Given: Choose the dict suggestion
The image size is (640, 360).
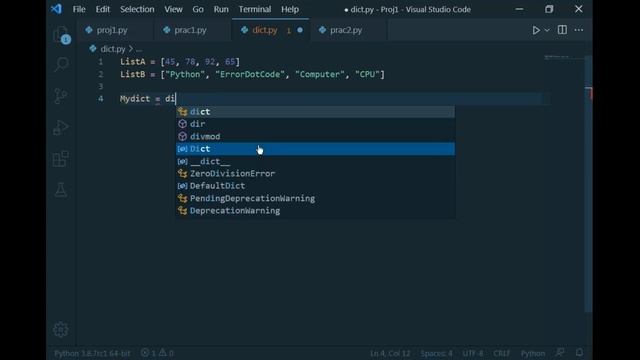Looking at the screenshot, I should (x=315, y=112).
